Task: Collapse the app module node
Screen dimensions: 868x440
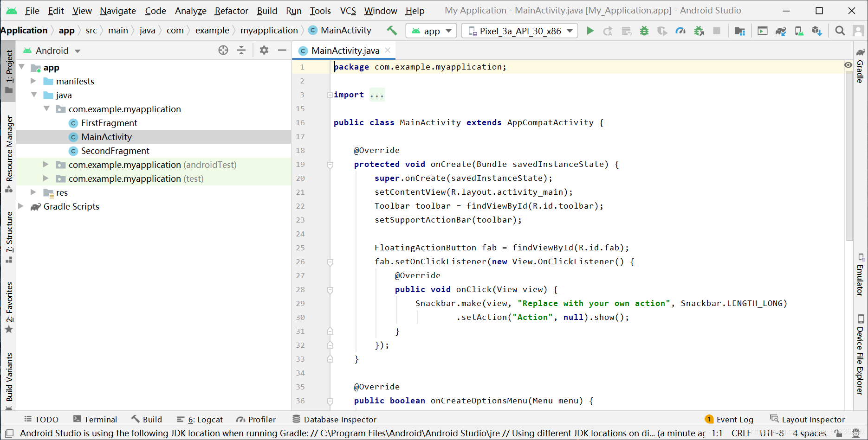Action: coord(22,67)
